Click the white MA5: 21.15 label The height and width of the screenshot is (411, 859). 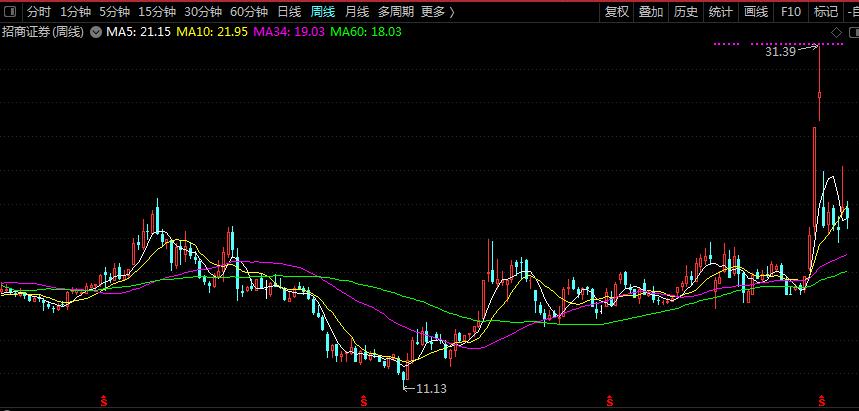[x=139, y=32]
